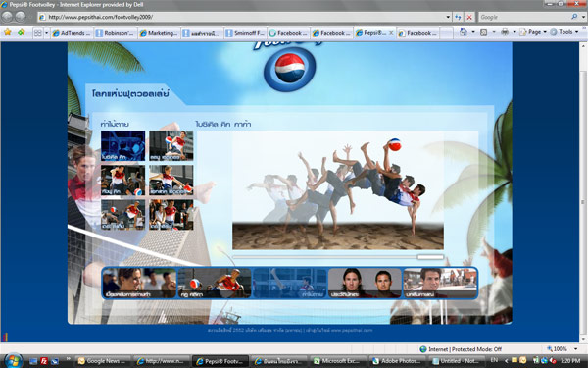
Task: Select the bottom-left move thumbnail
Action: pyautogui.click(x=123, y=214)
